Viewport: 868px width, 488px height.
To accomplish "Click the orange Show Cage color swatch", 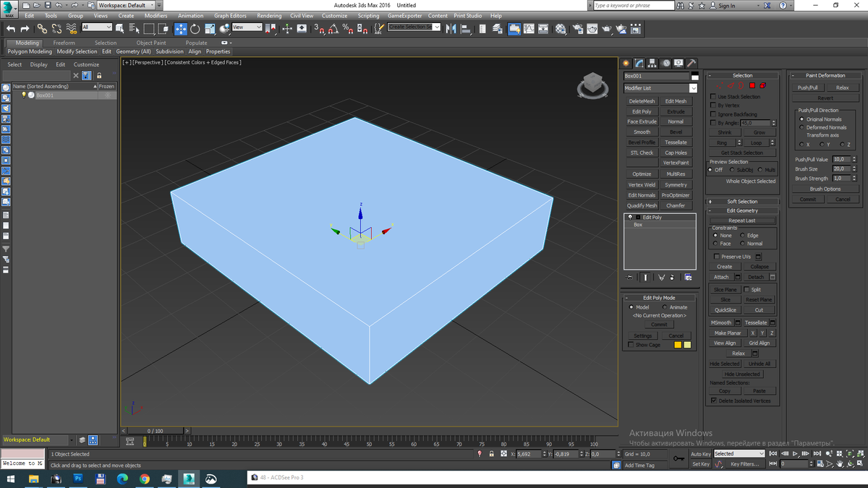I will (x=678, y=345).
